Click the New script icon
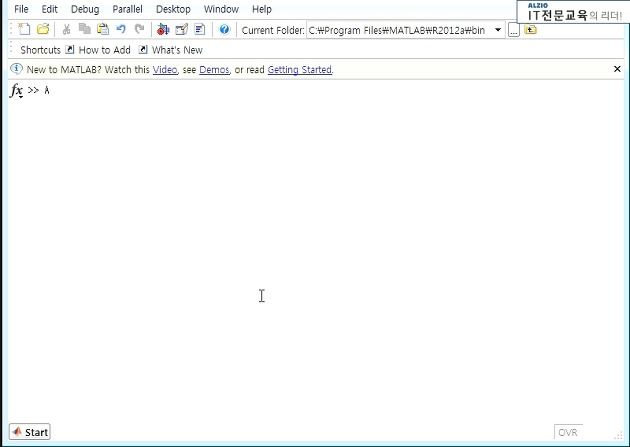Screen dimensions: 630x447 (24, 29)
